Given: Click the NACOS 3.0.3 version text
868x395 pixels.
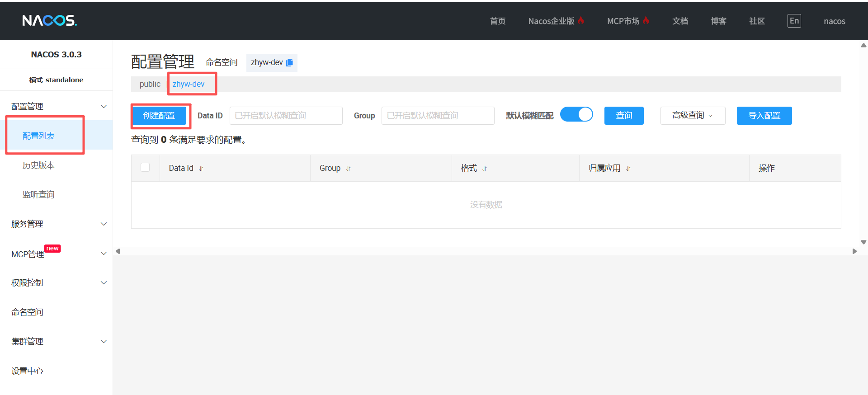Looking at the screenshot, I should click(56, 55).
